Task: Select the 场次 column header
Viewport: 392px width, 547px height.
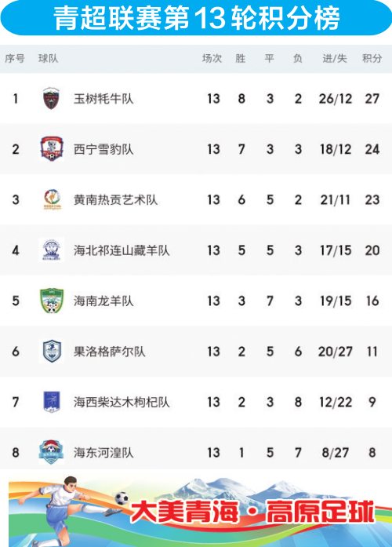Action: [x=212, y=58]
